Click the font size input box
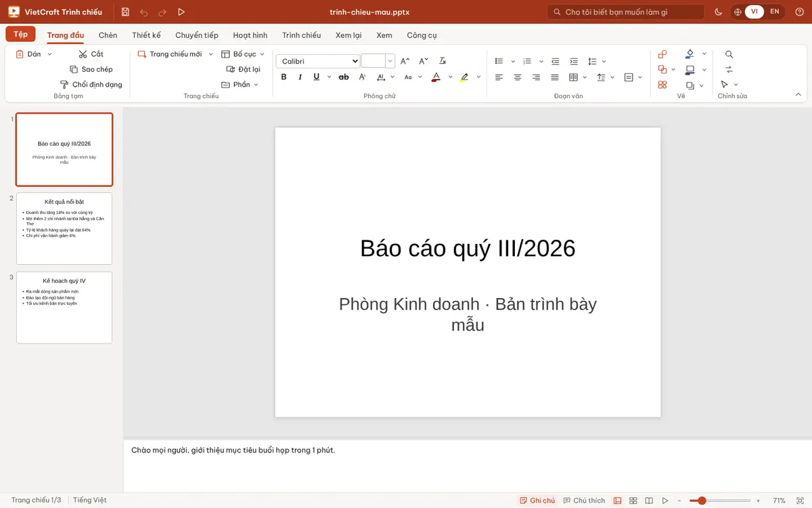The height and width of the screenshot is (508, 812). pyautogui.click(x=374, y=61)
